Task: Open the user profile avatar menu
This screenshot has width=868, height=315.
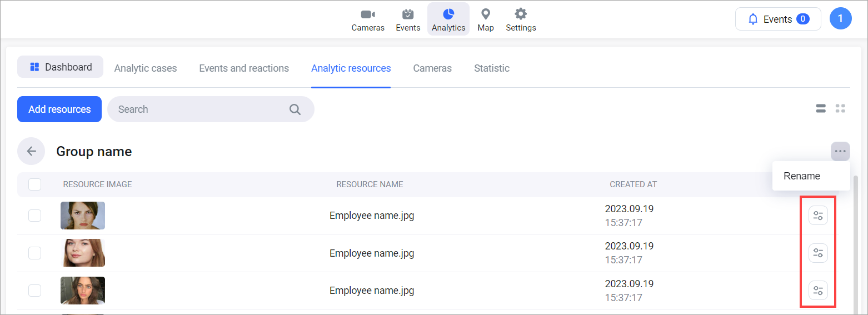Action: (x=840, y=19)
